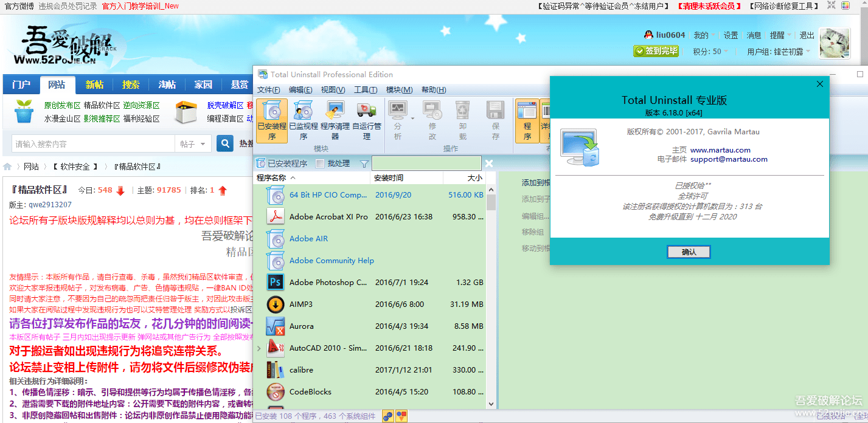Sort by the 大小 column header

pyautogui.click(x=464, y=178)
